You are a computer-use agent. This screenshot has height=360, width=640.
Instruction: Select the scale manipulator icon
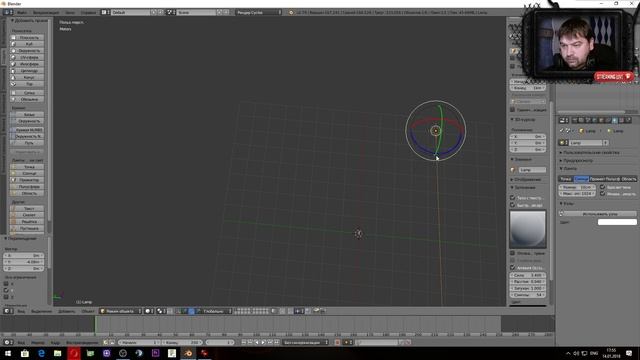(198, 311)
